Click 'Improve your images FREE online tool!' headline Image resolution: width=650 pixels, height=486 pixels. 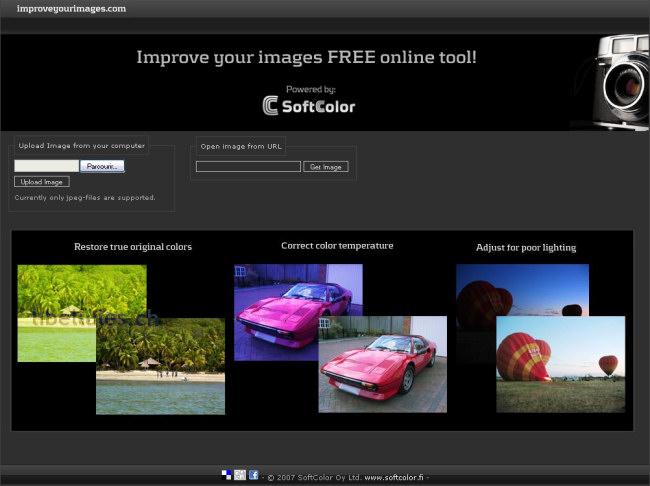[307, 57]
